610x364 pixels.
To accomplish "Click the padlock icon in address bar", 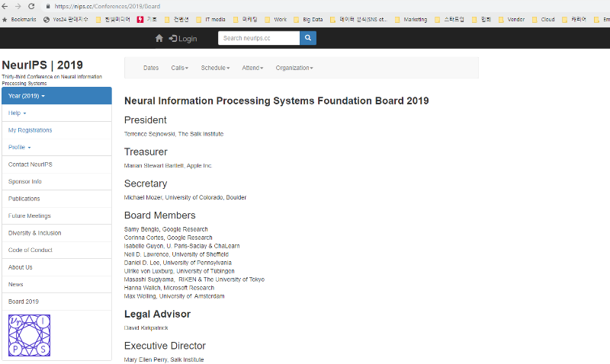I will (x=48, y=6).
